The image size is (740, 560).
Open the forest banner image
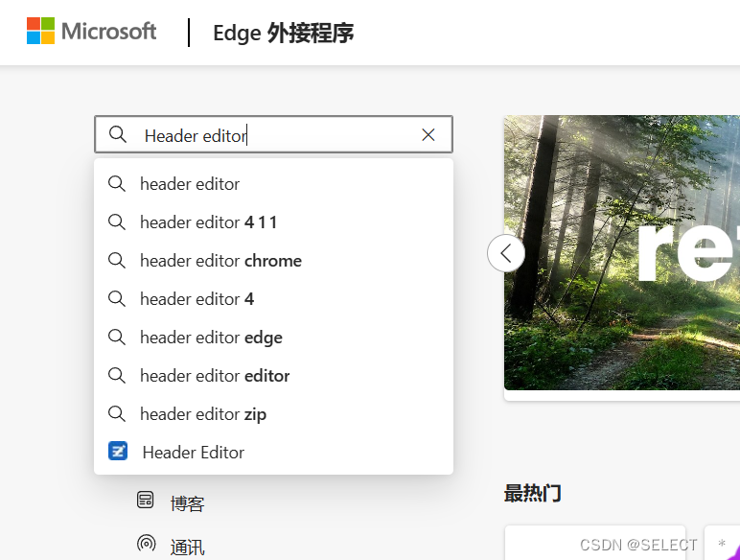click(x=622, y=252)
